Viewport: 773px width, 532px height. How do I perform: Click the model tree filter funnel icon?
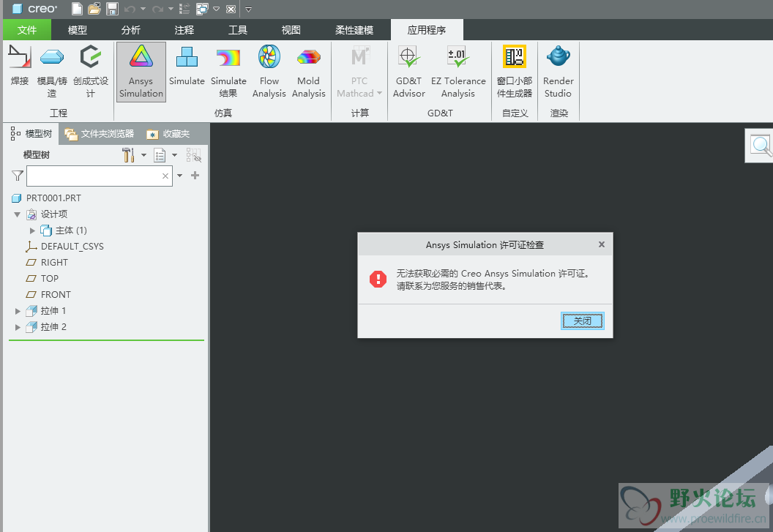click(18, 176)
